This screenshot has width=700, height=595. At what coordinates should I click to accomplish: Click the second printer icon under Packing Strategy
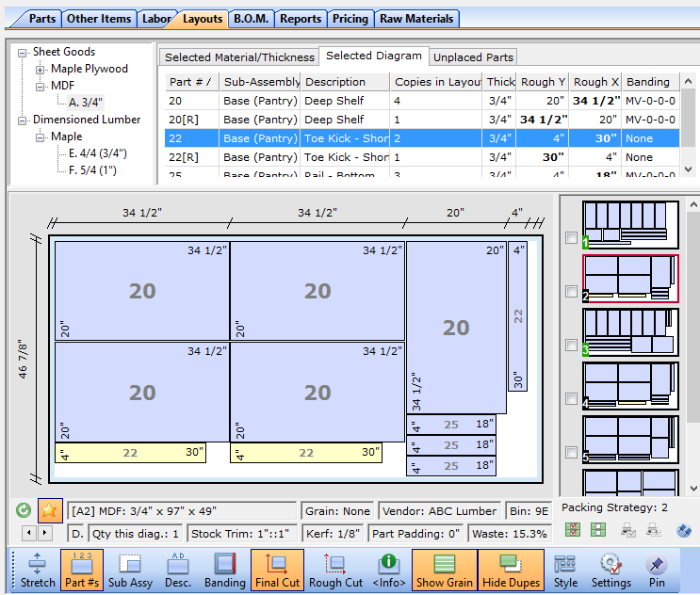pyautogui.click(x=654, y=530)
